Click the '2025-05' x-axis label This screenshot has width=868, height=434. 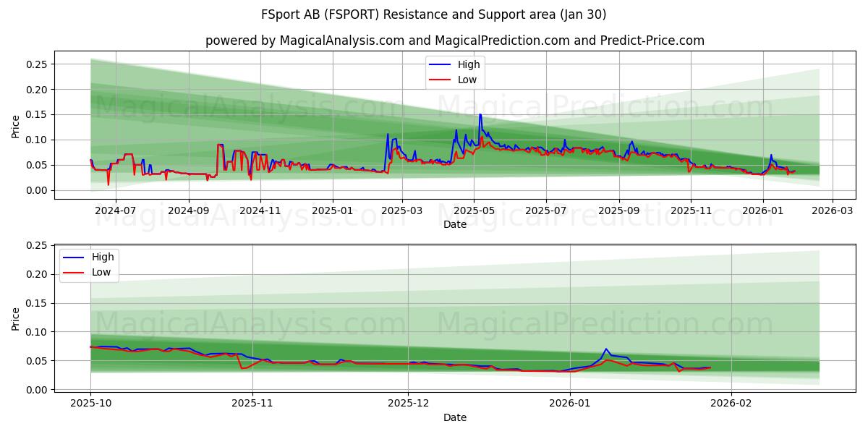pyautogui.click(x=474, y=210)
